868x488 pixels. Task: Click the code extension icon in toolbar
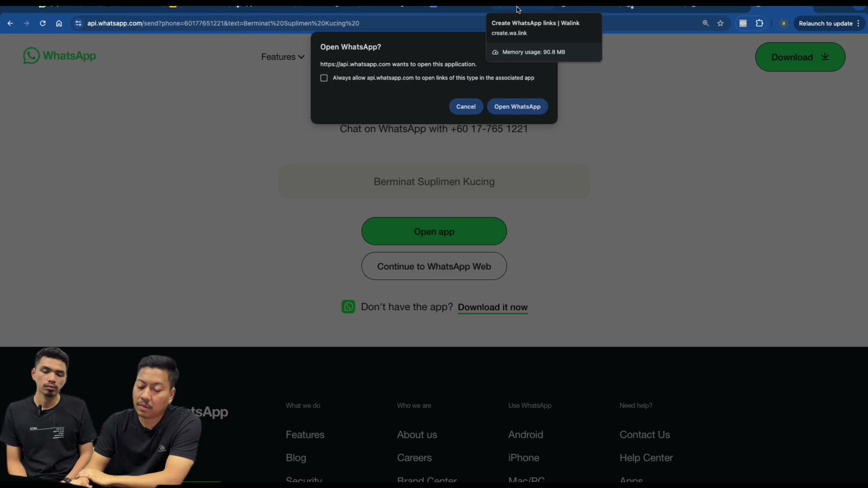[x=743, y=23]
